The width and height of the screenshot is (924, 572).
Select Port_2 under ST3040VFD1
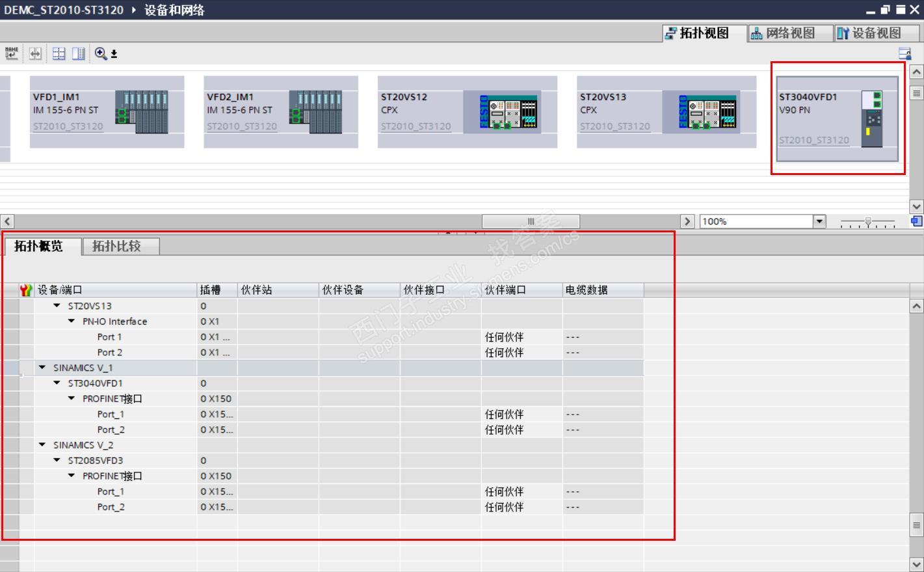pos(111,430)
